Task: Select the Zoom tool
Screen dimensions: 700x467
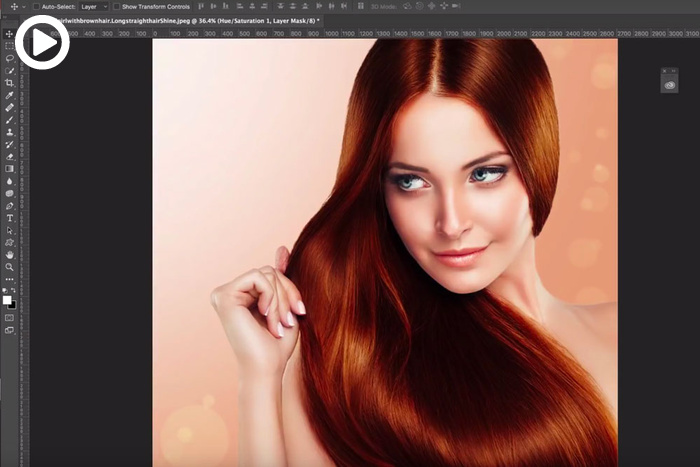Action: coord(9,267)
